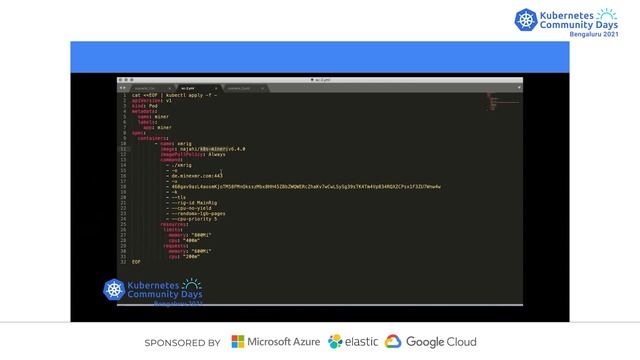This screenshot has height=360, width=640.
Task: Click line 'cat <<EOF | kubectl apply -f -'
Action: coord(174,95)
